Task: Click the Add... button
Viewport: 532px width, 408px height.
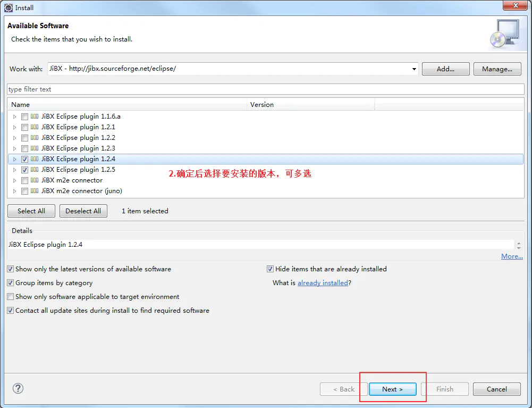Action: pyautogui.click(x=445, y=69)
